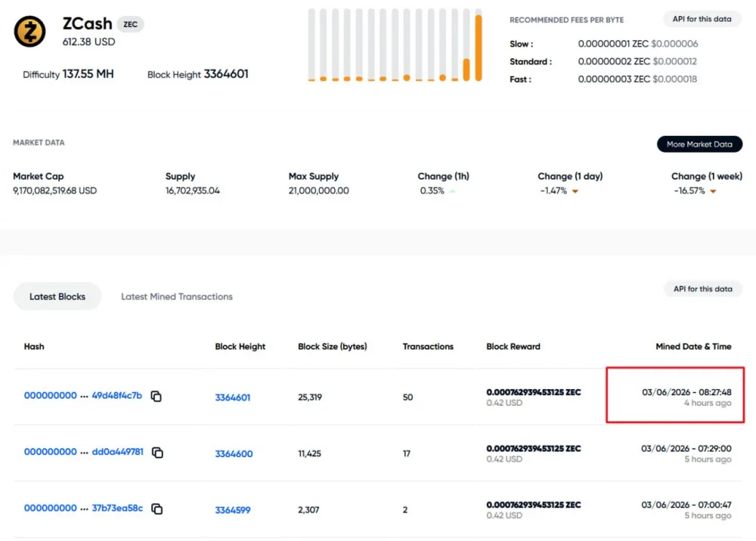Open block height 3364601 link in table
The height and width of the screenshot is (541, 756).
tap(232, 397)
